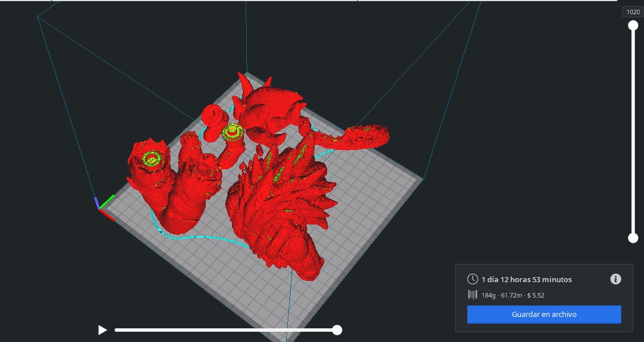The image size is (644, 342).
Task: Click the filament material usage icon
Action: [472, 295]
